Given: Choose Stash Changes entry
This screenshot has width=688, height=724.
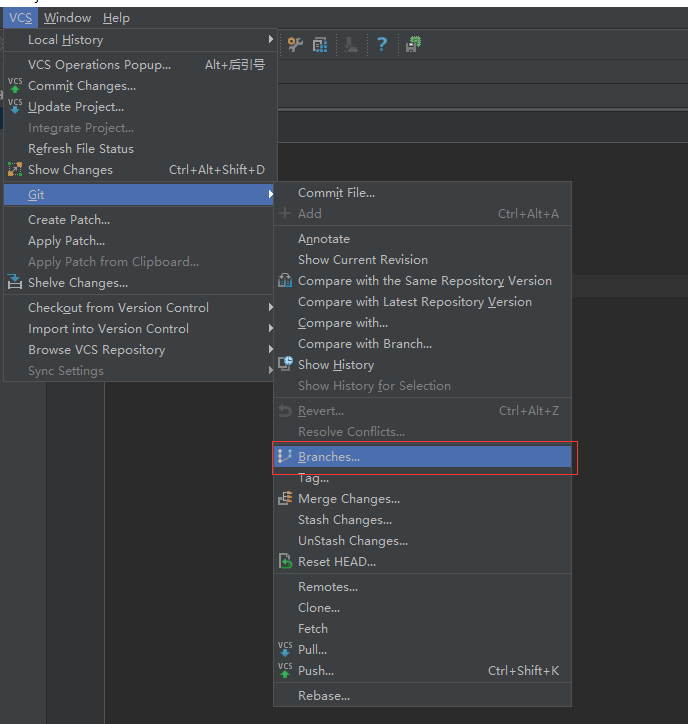Looking at the screenshot, I should 422,519.
